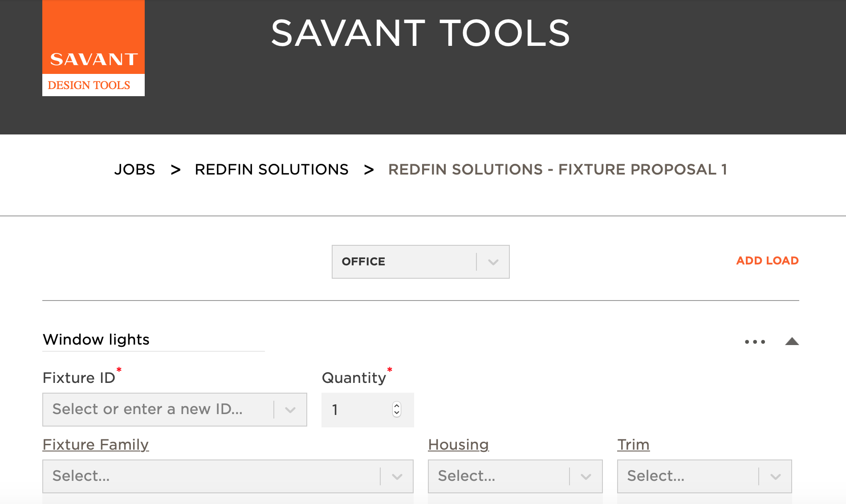
Task: Click the Housing dropdown chevron
Action: pyautogui.click(x=586, y=476)
